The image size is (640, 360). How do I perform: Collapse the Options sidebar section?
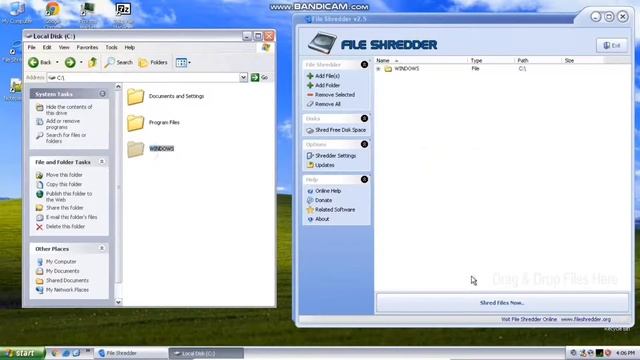pyautogui.click(x=364, y=144)
